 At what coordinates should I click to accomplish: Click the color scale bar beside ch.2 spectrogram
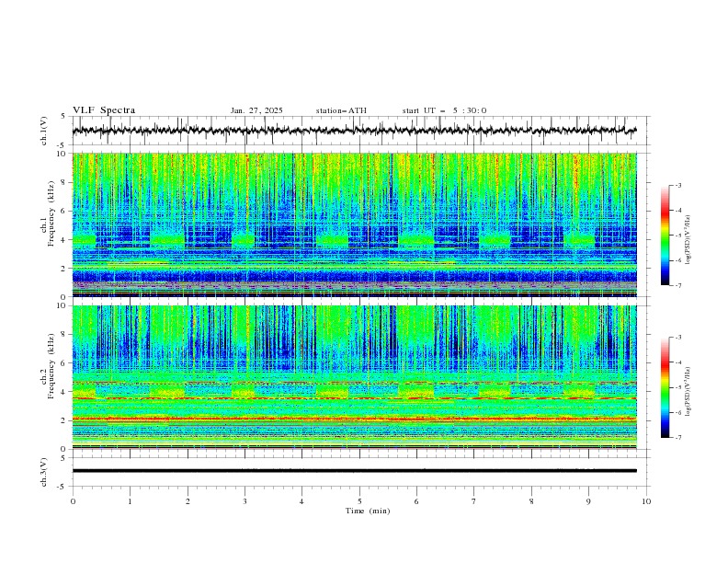[x=665, y=387]
